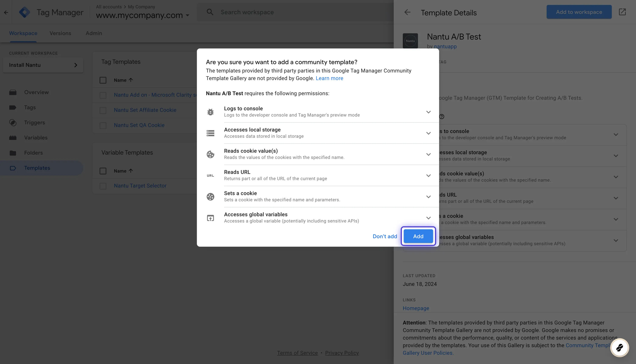Screen dimensions: 636x364
Task: Expand the Reads URL permission in dialog
Action: click(x=428, y=175)
